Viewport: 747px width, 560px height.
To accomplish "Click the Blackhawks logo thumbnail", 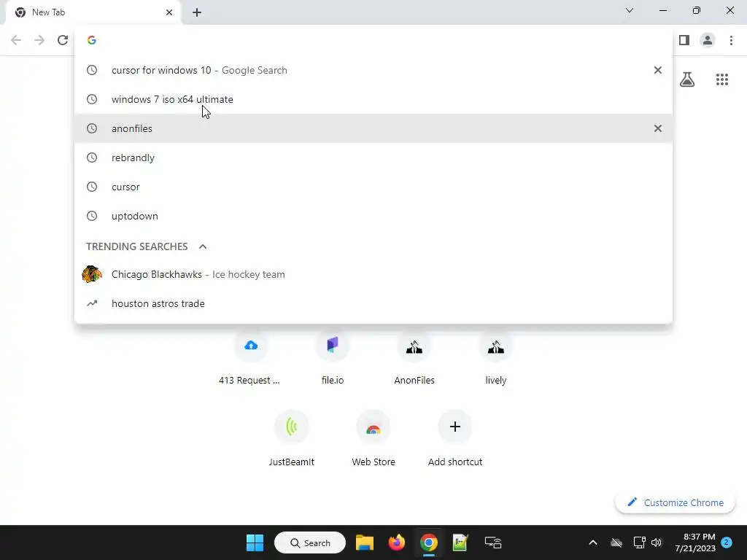I will 92,274.
